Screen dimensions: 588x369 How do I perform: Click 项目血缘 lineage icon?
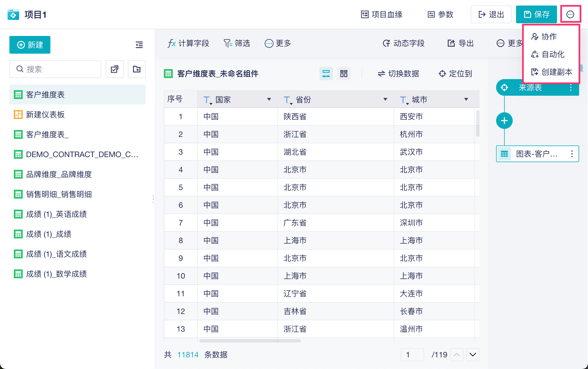tap(365, 14)
